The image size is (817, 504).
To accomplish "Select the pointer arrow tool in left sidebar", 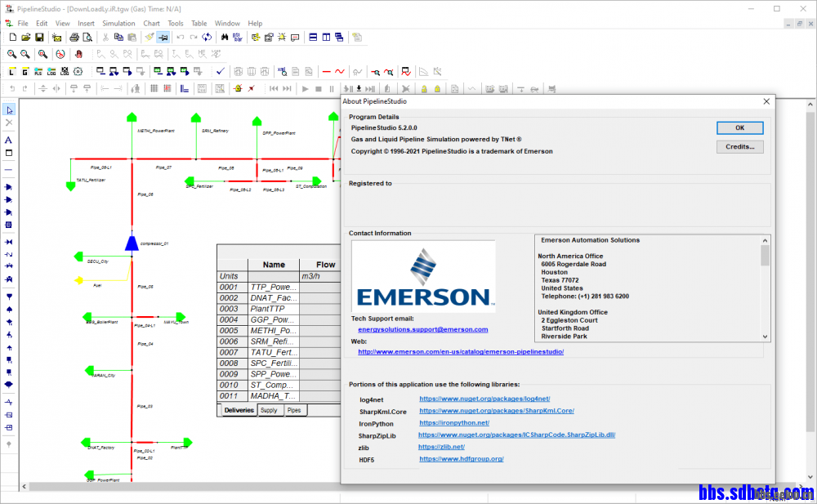I will (x=9, y=110).
